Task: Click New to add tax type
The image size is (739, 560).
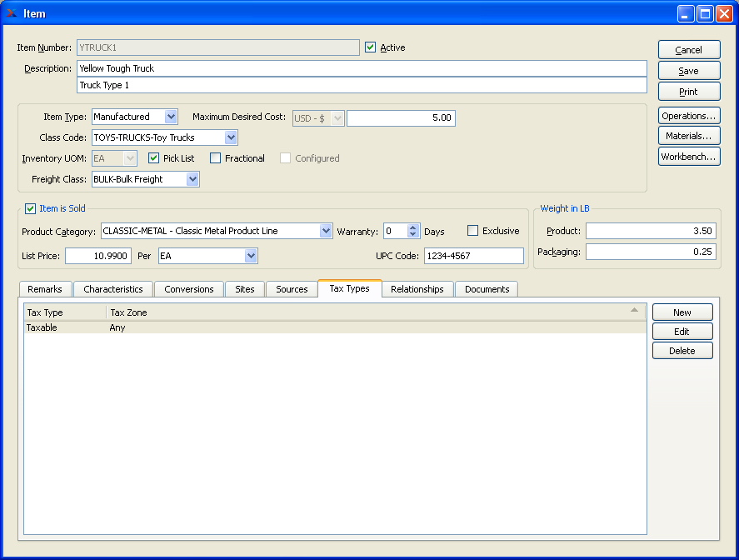Action: click(x=682, y=312)
